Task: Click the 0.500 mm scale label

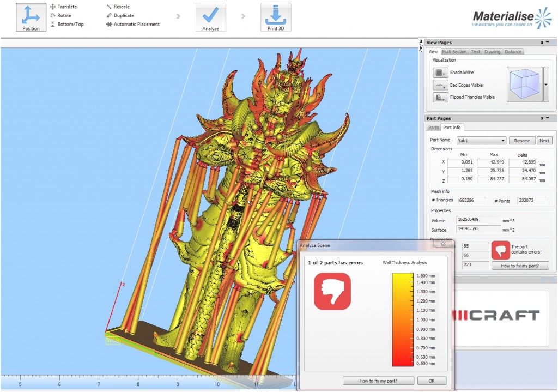Action: pos(426,364)
